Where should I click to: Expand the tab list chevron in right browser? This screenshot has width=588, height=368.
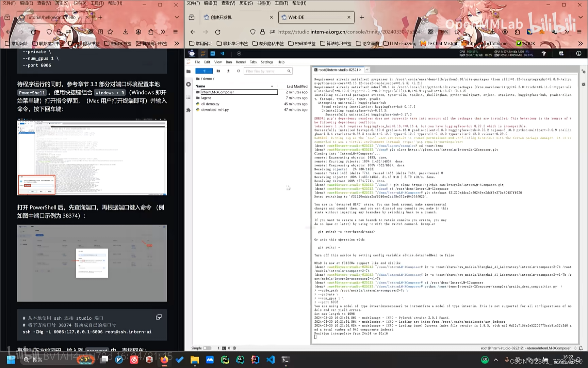581,17
